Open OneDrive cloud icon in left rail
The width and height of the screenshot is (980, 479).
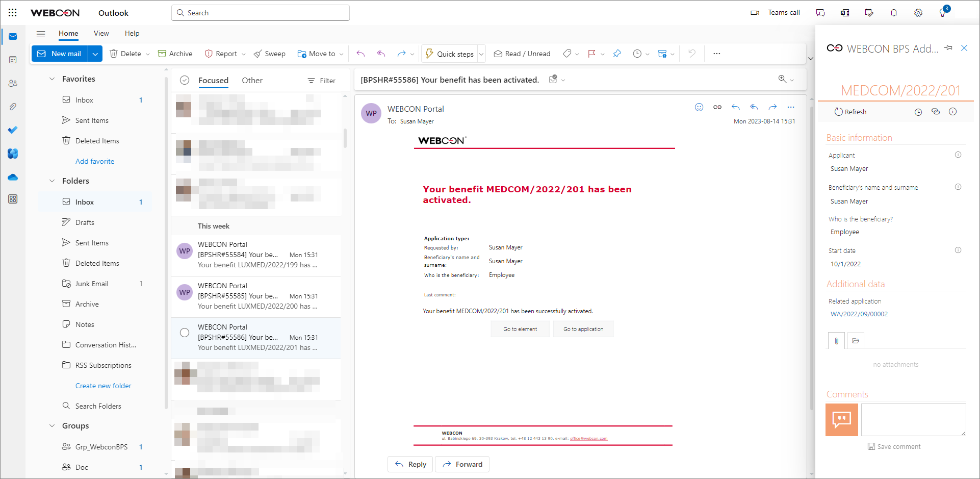(13, 177)
